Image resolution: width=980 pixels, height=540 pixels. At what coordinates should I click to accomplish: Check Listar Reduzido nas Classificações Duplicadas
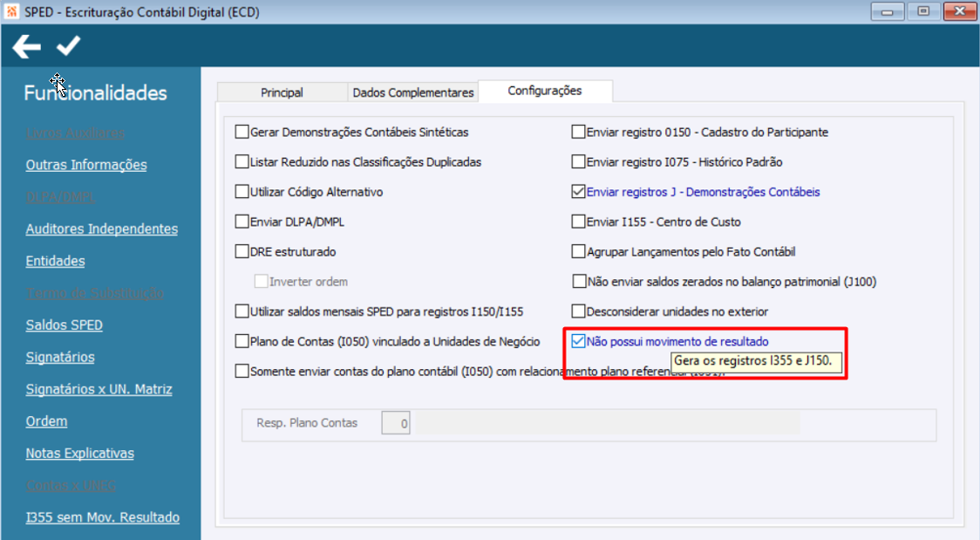242,162
